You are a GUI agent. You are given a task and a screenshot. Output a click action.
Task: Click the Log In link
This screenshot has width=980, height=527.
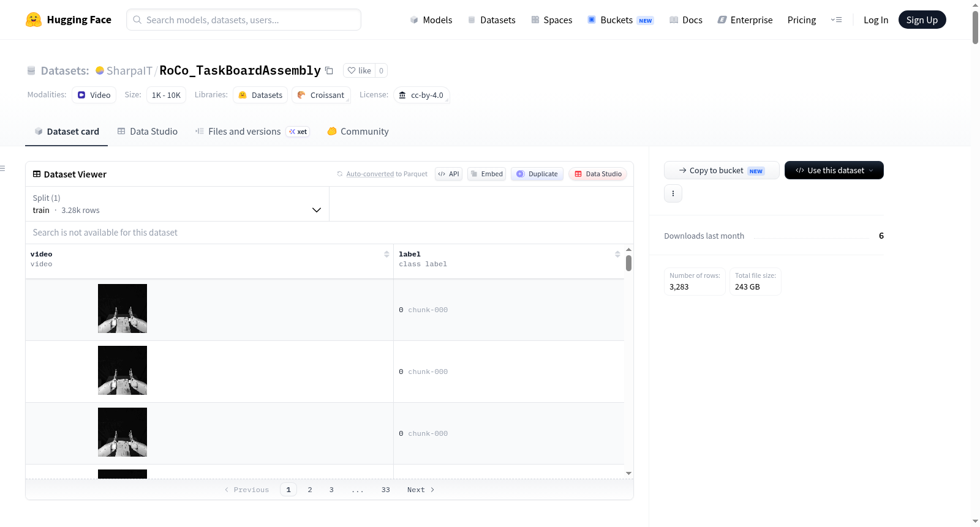(876, 20)
